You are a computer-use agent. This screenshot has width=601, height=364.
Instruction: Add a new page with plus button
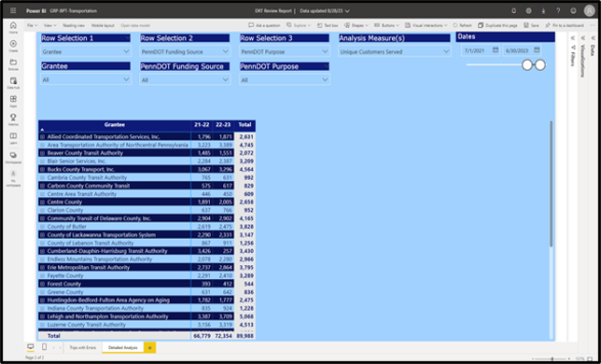[x=150, y=347]
